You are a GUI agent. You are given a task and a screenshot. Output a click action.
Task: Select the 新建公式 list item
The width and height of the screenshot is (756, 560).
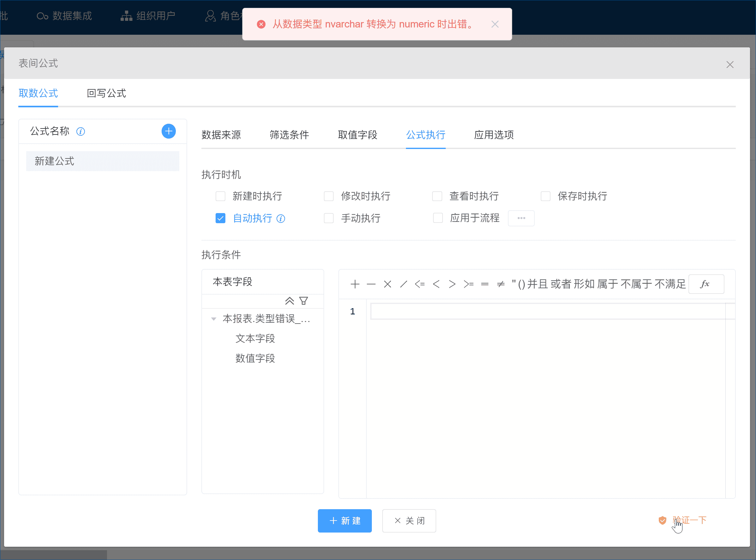[102, 161]
